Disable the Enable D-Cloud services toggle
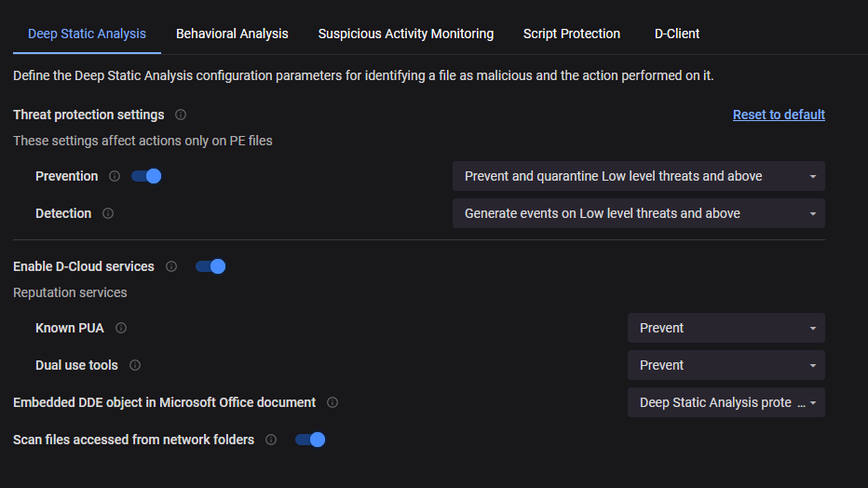Image resolution: width=868 pixels, height=488 pixels. (x=210, y=266)
